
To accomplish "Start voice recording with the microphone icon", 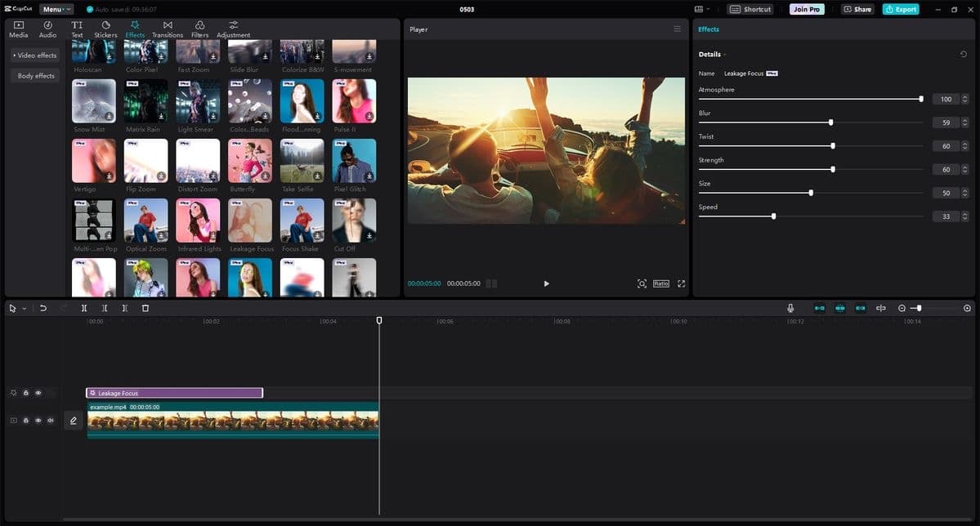I will (x=790, y=308).
